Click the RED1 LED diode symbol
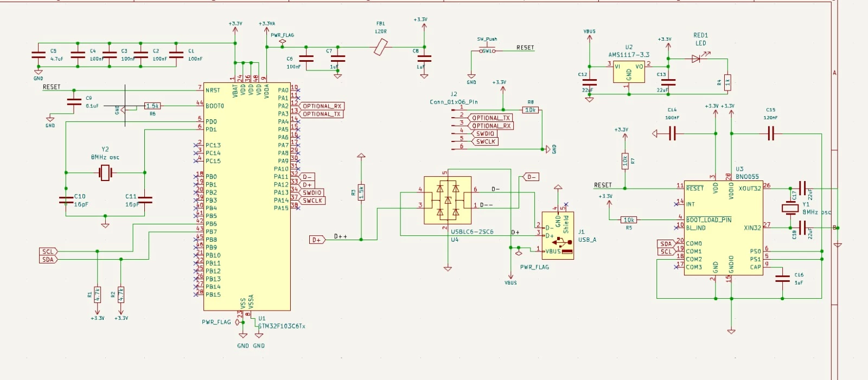 click(697, 59)
